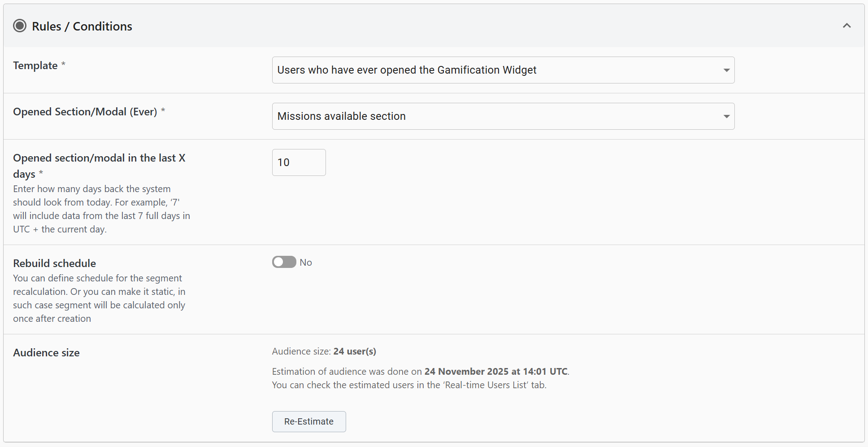The width and height of the screenshot is (868, 447).
Task: Collapse the Rules / Conditions panel chevron
Action: (846, 26)
